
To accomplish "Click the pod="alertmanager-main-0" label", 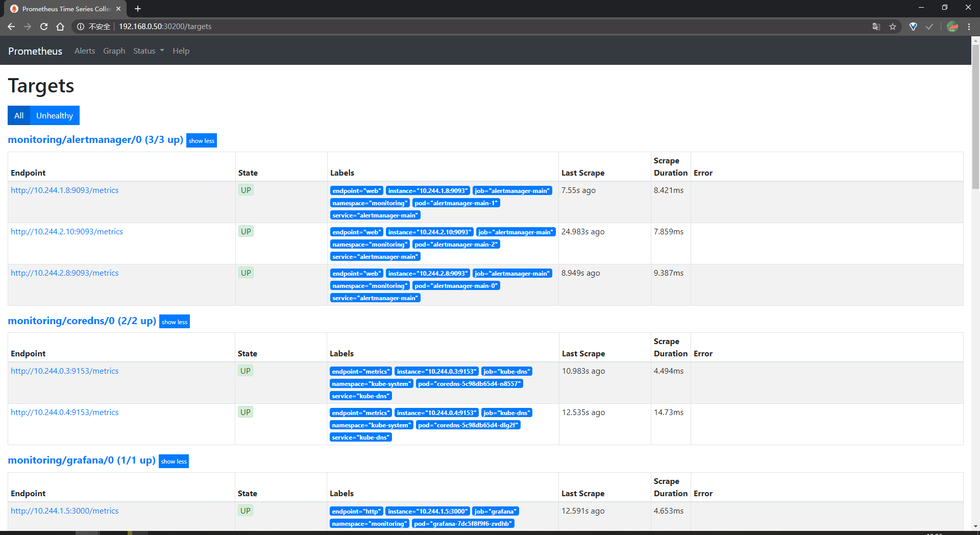I will point(456,286).
